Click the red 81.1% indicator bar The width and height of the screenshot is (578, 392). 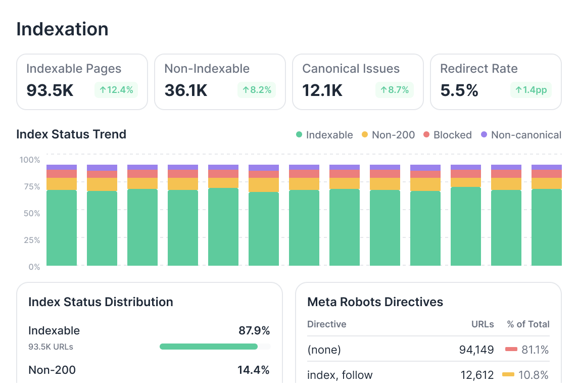coord(511,349)
